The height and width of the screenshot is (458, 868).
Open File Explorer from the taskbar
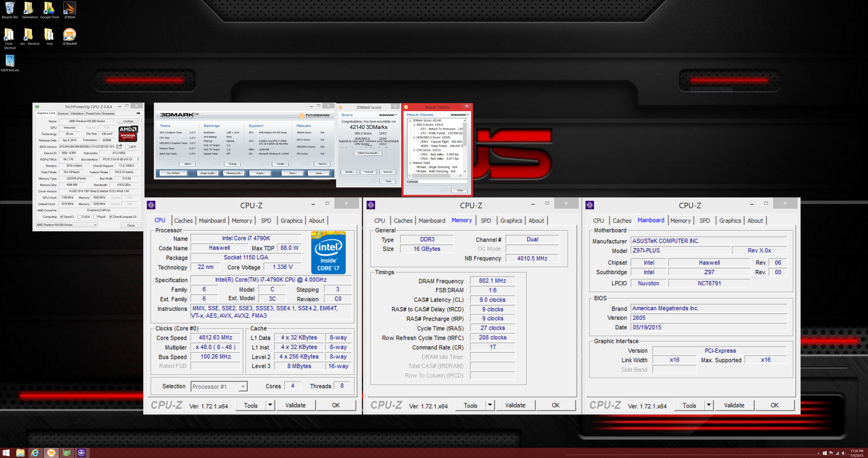tap(20, 453)
